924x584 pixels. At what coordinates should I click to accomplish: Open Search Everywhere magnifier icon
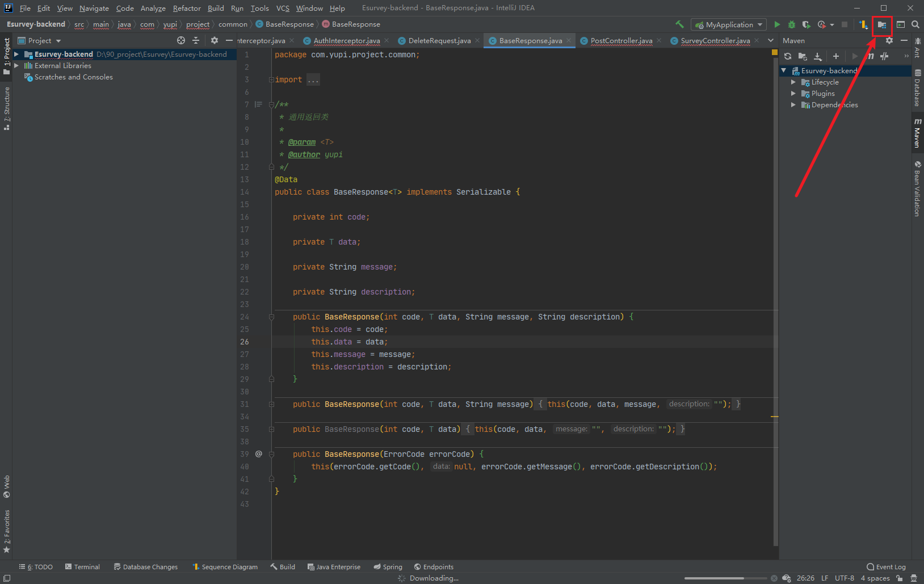pos(915,24)
